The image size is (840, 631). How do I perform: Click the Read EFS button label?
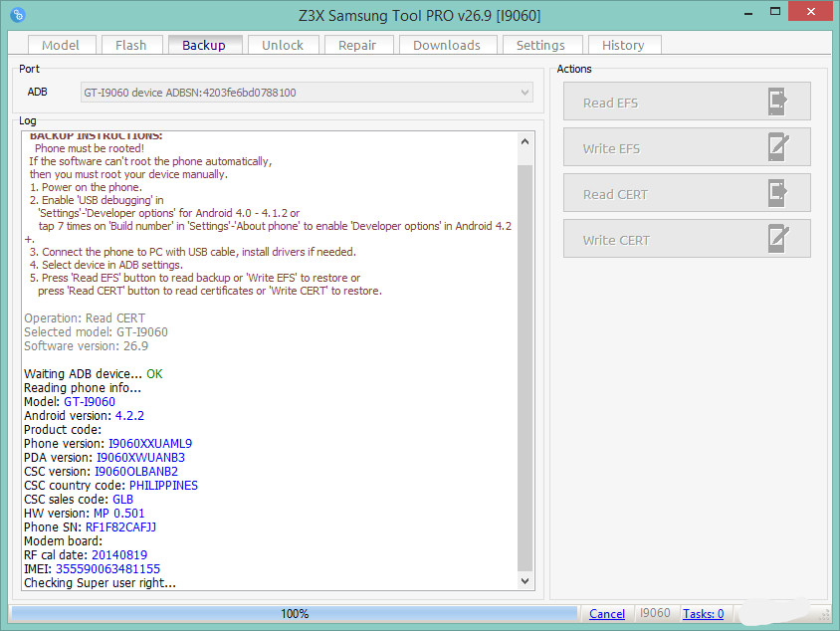(611, 103)
